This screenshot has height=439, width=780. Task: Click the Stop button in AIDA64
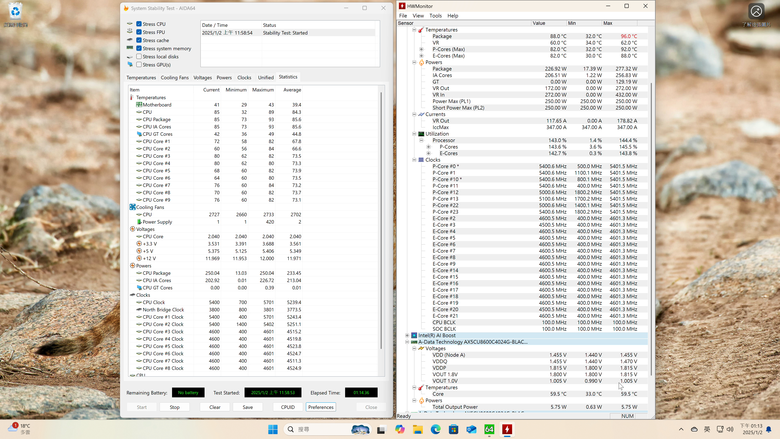(x=175, y=407)
